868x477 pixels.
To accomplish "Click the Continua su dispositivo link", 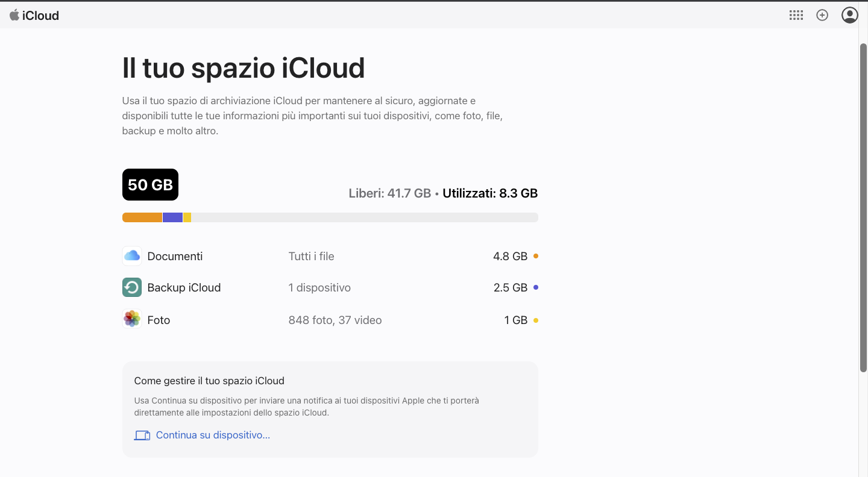I will (213, 435).
